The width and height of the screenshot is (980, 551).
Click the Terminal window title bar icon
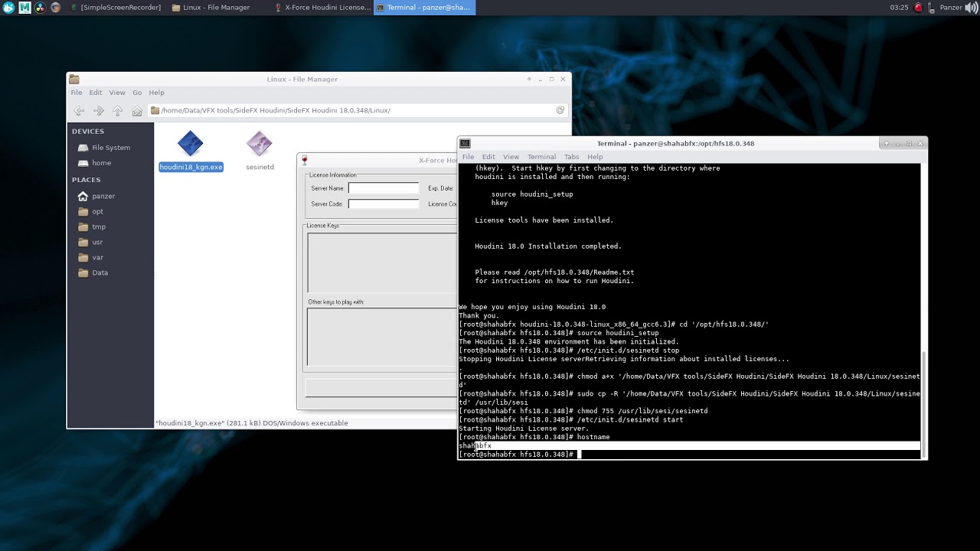[x=465, y=143]
